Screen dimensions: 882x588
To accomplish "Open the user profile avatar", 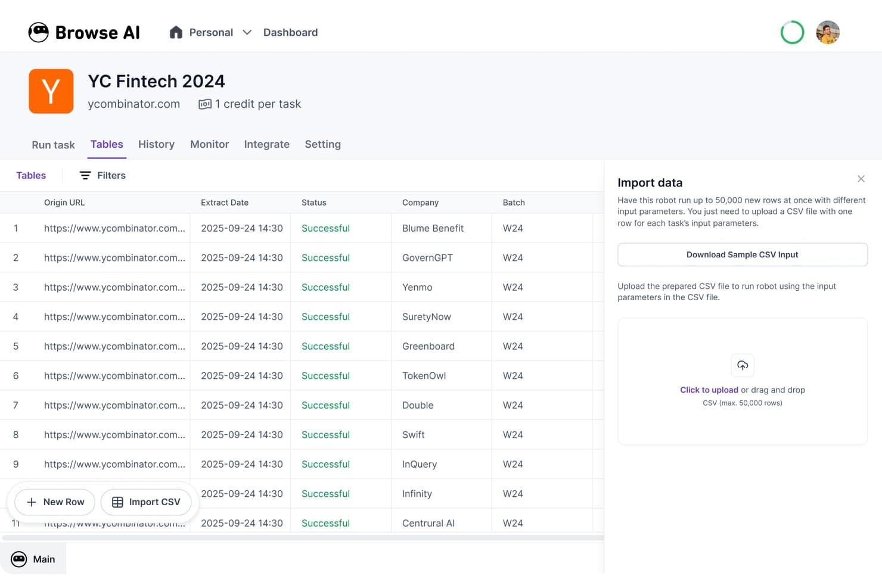I will (828, 32).
